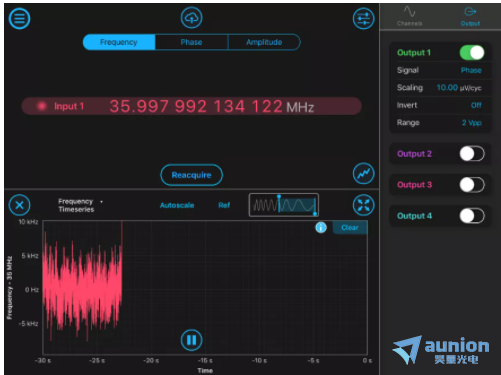Open the Channels panel tab

(409, 16)
